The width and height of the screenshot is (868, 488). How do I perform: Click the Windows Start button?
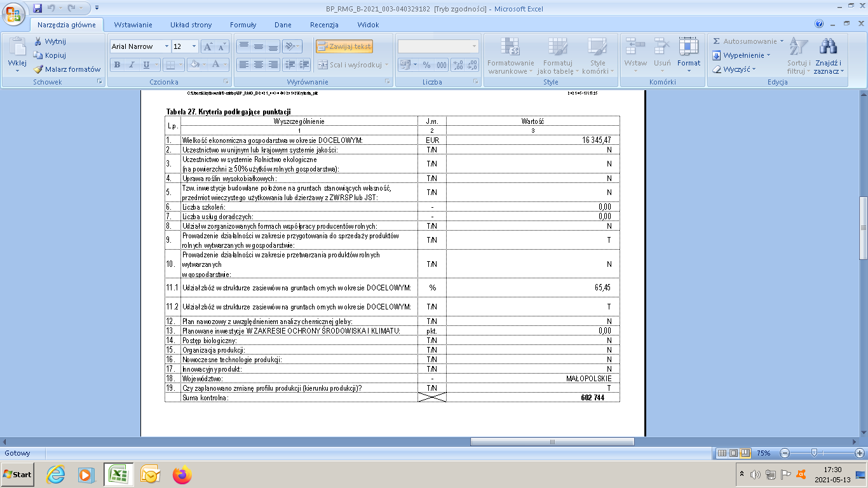coord(18,474)
